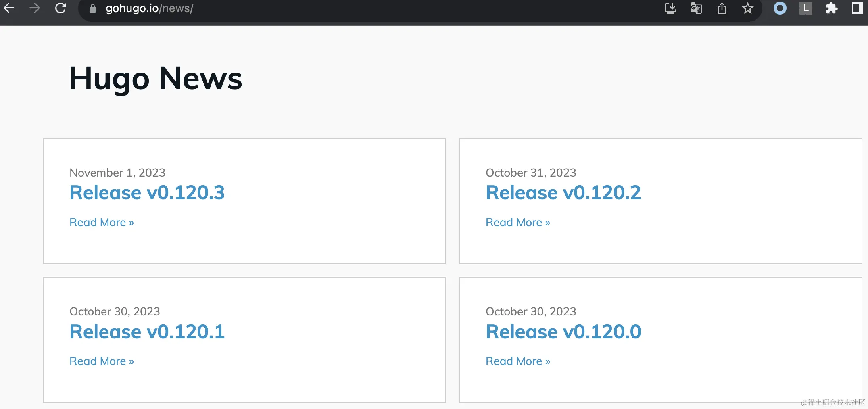This screenshot has width=868, height=409.
Task: Toggle the browser side panel
Action: pos(857,8)
